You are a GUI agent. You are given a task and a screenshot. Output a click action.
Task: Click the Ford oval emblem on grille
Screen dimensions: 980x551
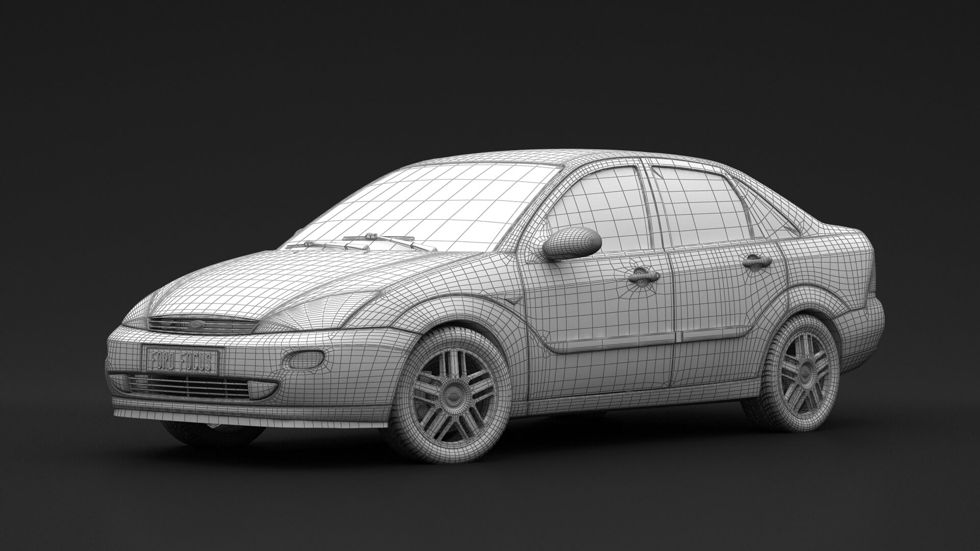[x=195, y=324]
